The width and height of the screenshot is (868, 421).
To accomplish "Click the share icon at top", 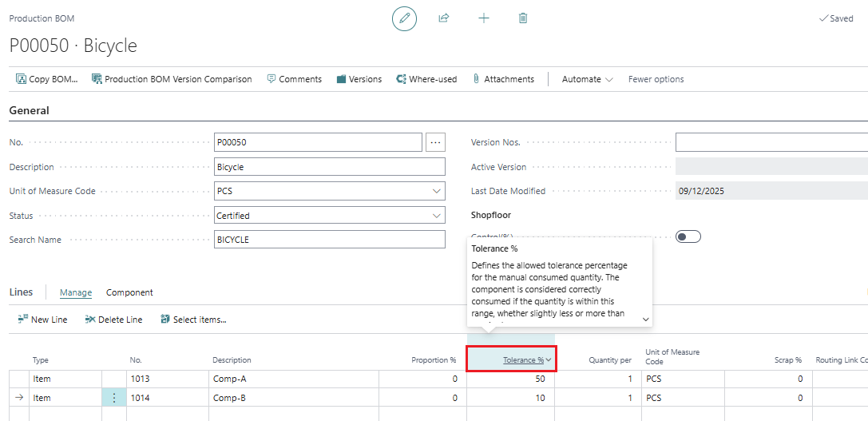I will tap(444, 18).
